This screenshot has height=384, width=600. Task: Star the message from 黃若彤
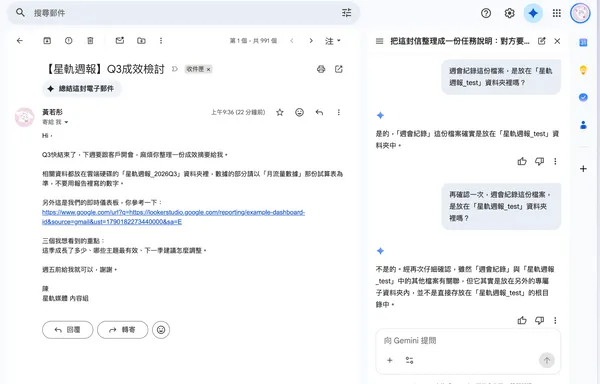tap(280, 112)
